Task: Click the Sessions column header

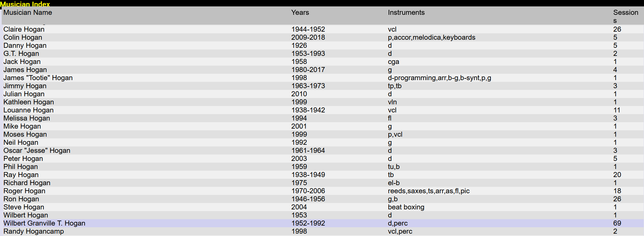Action: coord(626,16)
